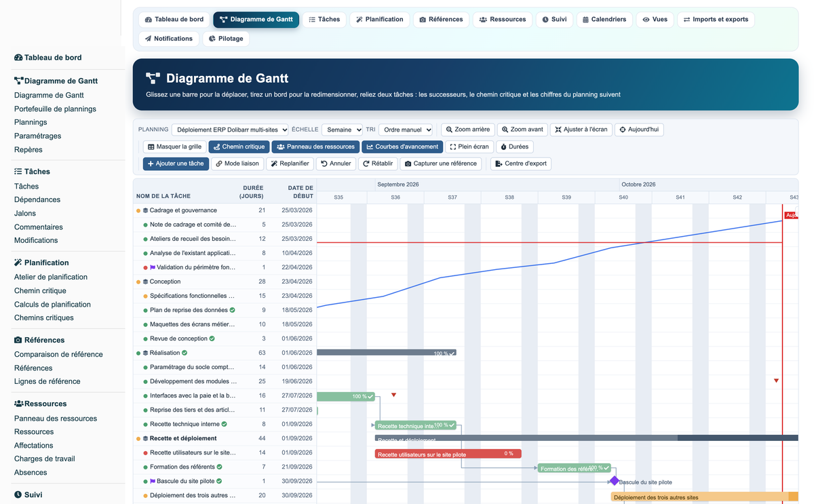
Task: Collapse the Réalisation task group
Action: click(145, 353)
